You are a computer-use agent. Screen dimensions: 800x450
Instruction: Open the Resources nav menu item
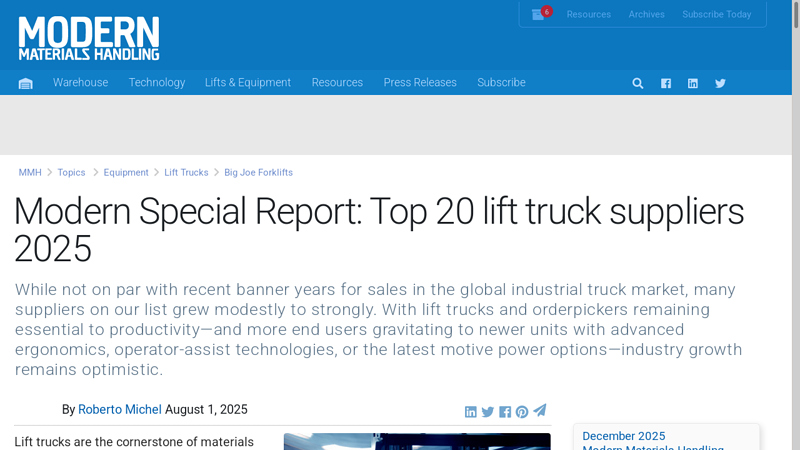click(337, 83)
